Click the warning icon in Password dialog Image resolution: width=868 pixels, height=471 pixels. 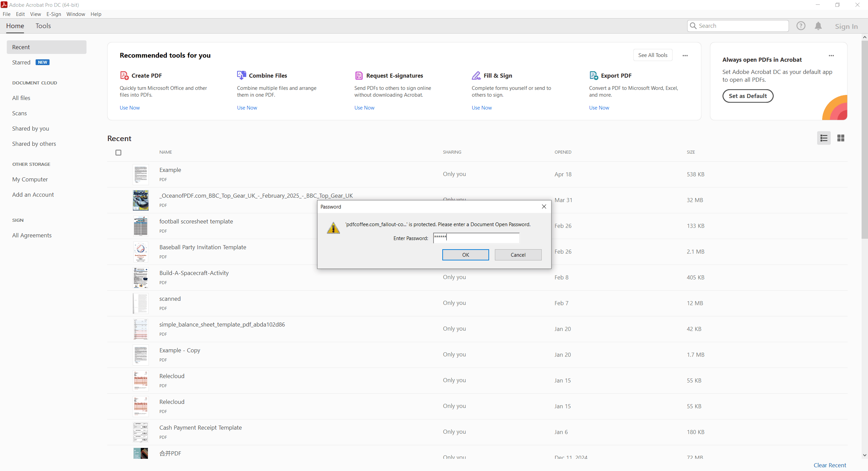pyautogui.click(x=333, y=228)
